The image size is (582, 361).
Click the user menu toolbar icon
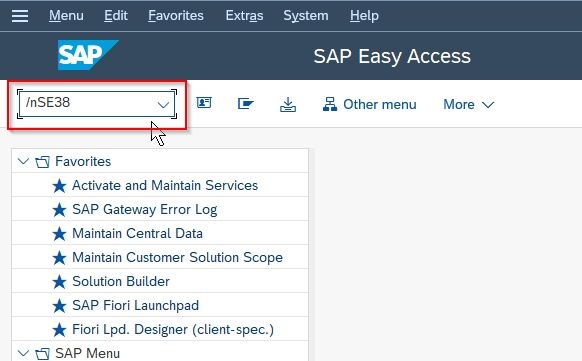[x=204, y=103]
